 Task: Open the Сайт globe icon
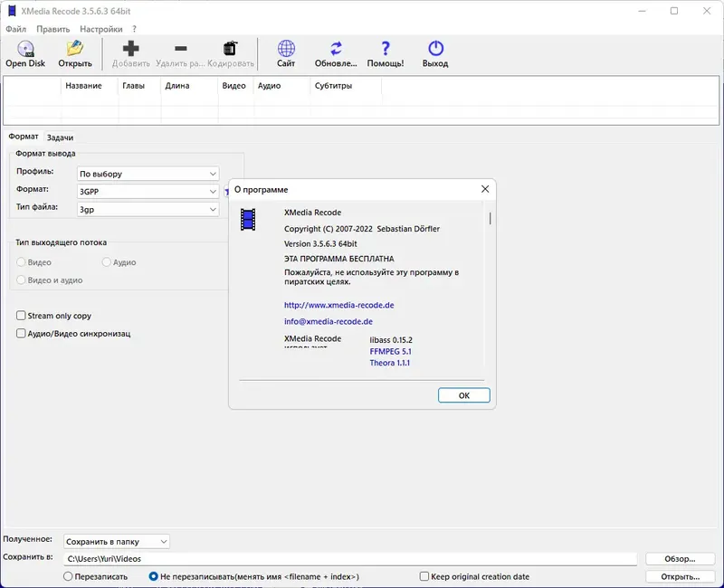tap(286, 49)
